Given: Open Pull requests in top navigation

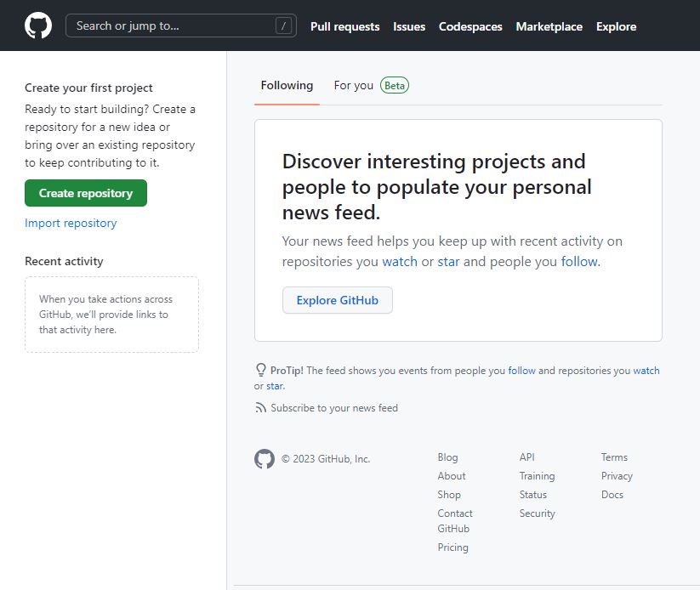Looking at the screenshot, I should (x=344, y=26).
